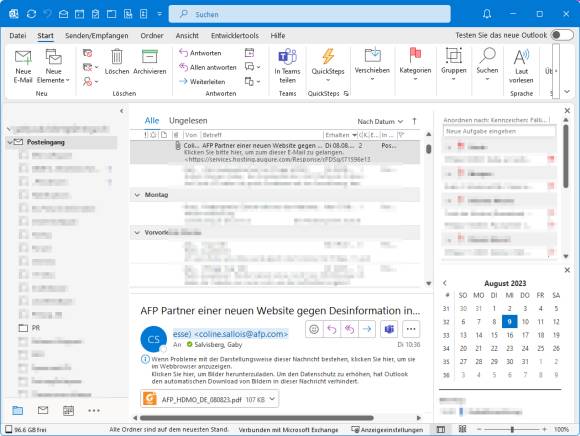Open the Hilfe tab
580x436 pixels.
(277, 36)
